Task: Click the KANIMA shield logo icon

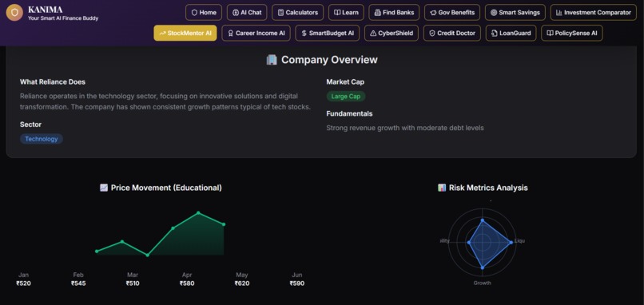Action: [15, 13]
